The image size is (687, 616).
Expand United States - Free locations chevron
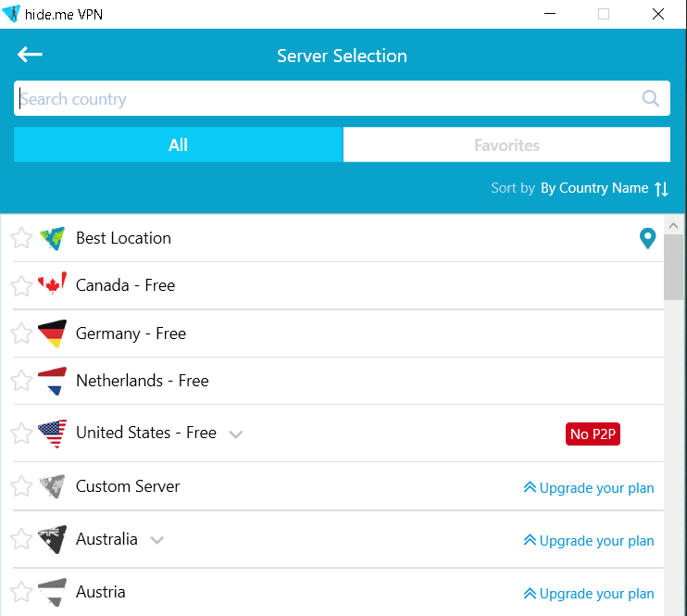click(236, 434)
